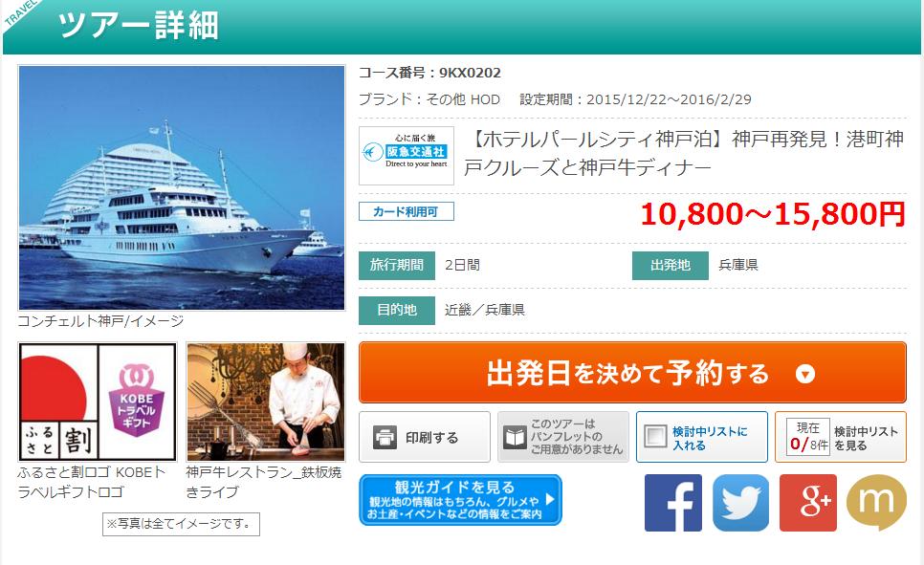Click the カード利用可 badge
Viewport: 924px width, 565px height.
pos(406,211)
